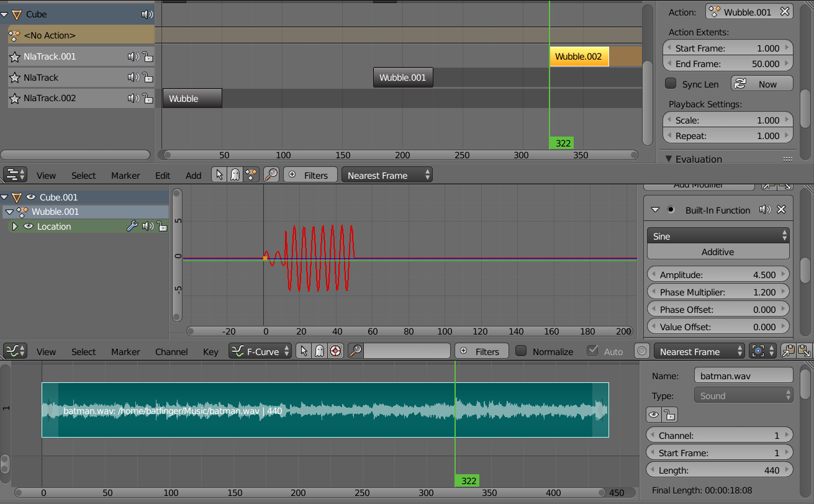This screenshot has width=814, height=504.
Task: Toggle the padlock beside the strip eye button
Action: tap(669, 415)
